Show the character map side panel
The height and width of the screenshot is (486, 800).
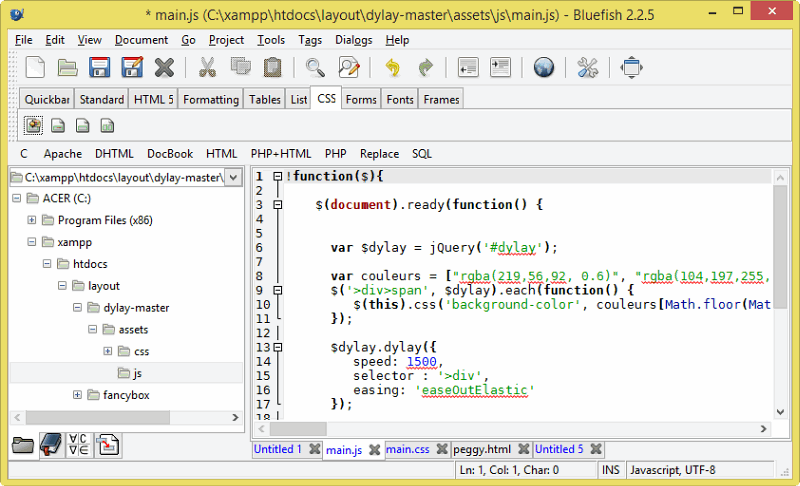coord(79,445)
